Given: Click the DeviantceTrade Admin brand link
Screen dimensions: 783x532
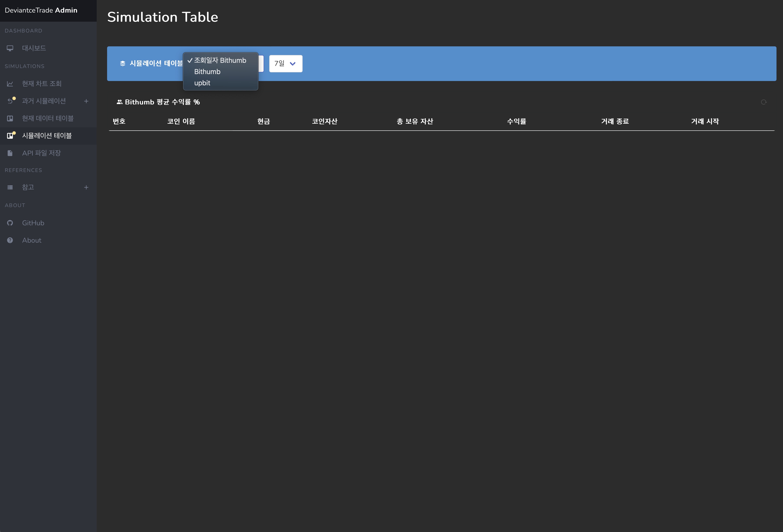Looking at the screenshot, I should 41,10.
